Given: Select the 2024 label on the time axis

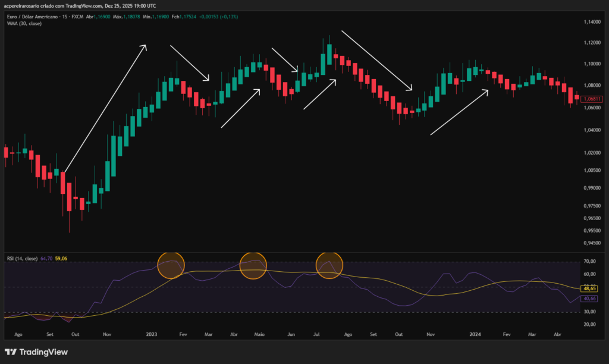Looking at the screenshot, I should point(475,334).
